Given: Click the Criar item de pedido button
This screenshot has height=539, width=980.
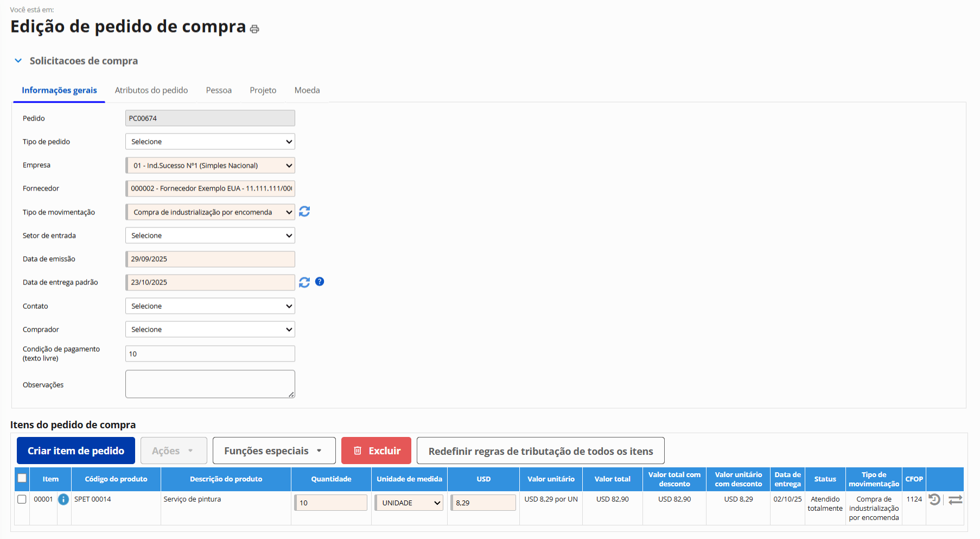Looking at the screenshot, I should (x=76, y=451).
